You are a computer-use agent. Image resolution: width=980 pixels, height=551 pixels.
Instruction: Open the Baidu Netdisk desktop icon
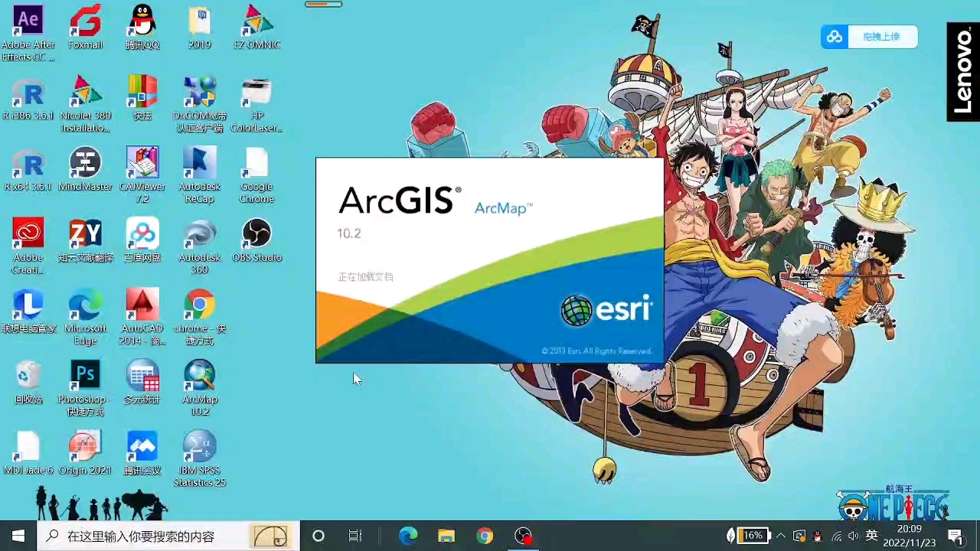142,241
